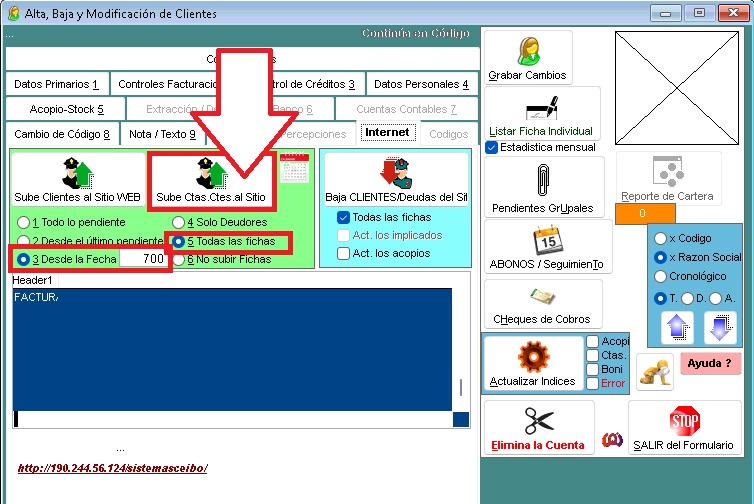Select 6 No subir Fichas option
Viewport: 754px width, 504px height.
(178, 260)
